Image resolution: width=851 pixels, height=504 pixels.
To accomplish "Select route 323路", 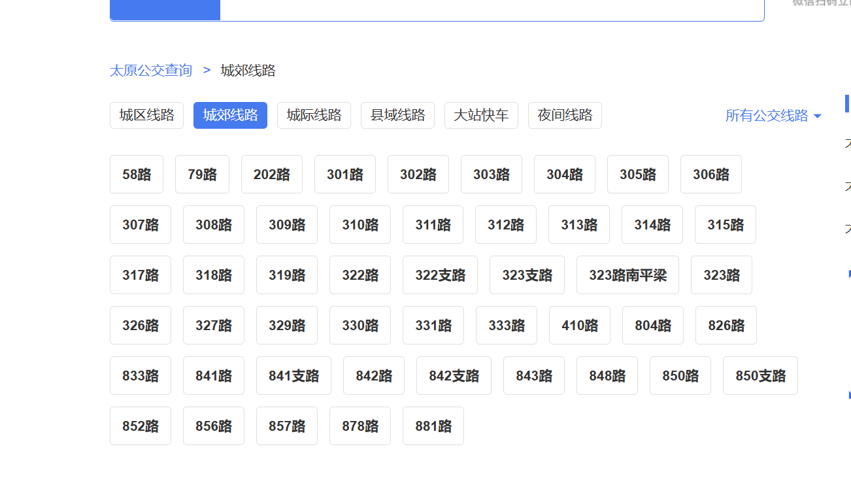I will pyautogui.click(x=722, y=275).
